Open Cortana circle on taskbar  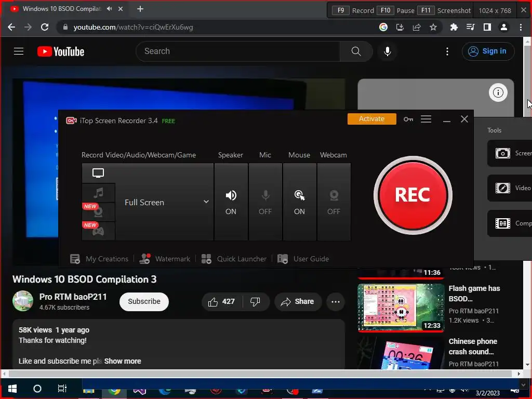click(x=37, y=389)
